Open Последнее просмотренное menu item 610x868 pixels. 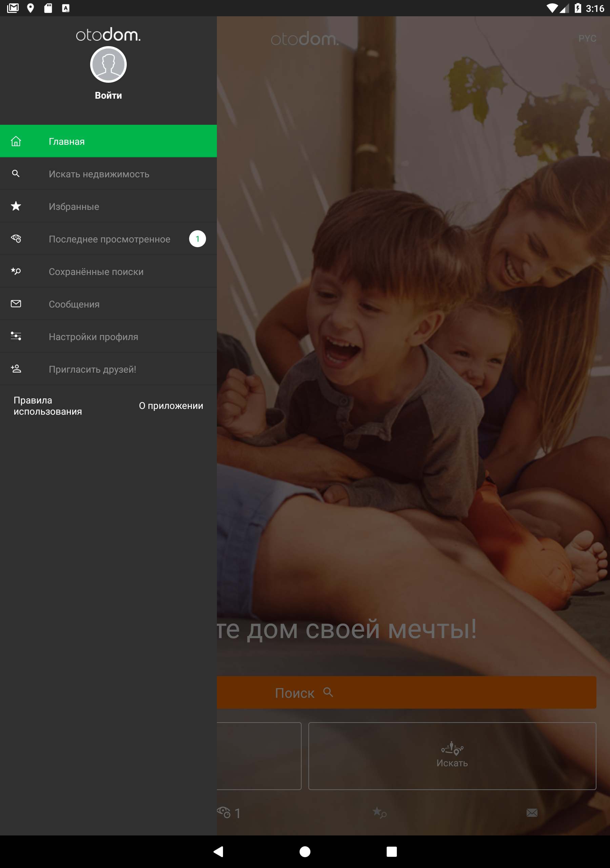108,239
